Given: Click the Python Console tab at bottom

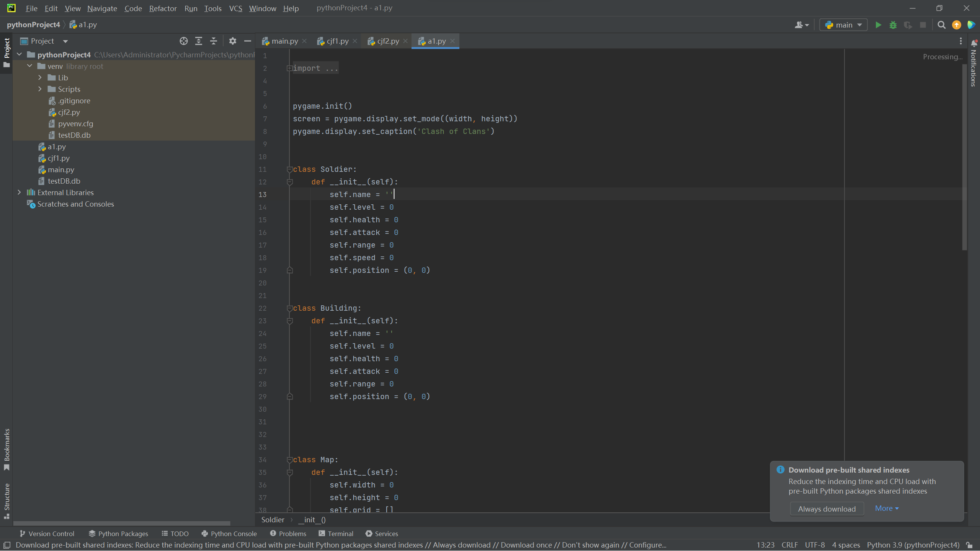Looking at the screenshot, I should pyautogui.click(x=234, y=533).
